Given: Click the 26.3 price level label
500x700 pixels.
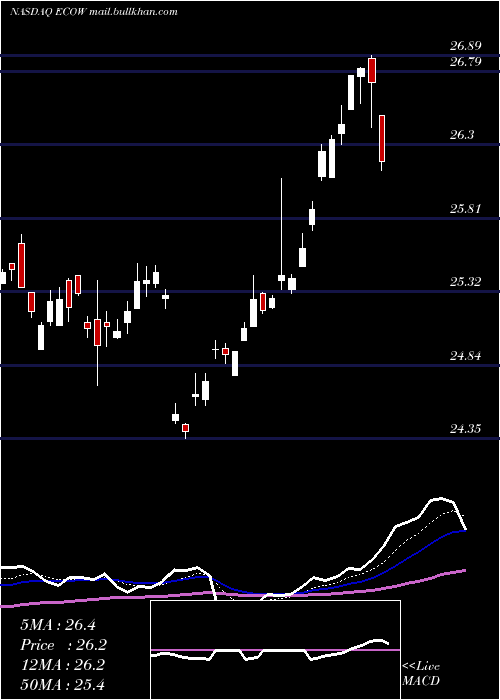Looking at the screenshot, I should pyautogui.click(x=462, y=135).
